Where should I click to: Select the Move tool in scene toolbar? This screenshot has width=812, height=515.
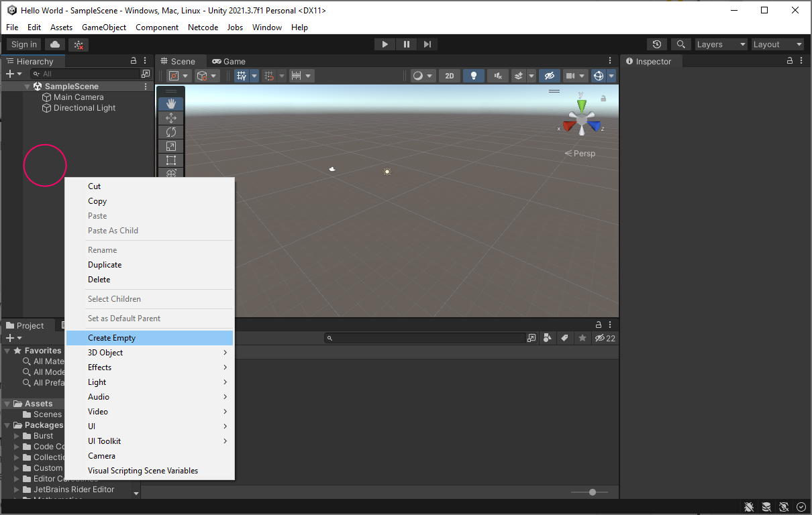pyautogui.click(x=170, y=118)
